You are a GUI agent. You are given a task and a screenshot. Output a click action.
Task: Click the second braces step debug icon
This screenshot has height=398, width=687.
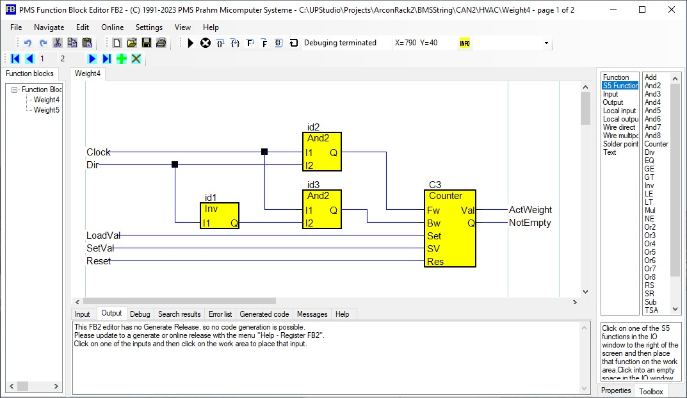(235, 43)
